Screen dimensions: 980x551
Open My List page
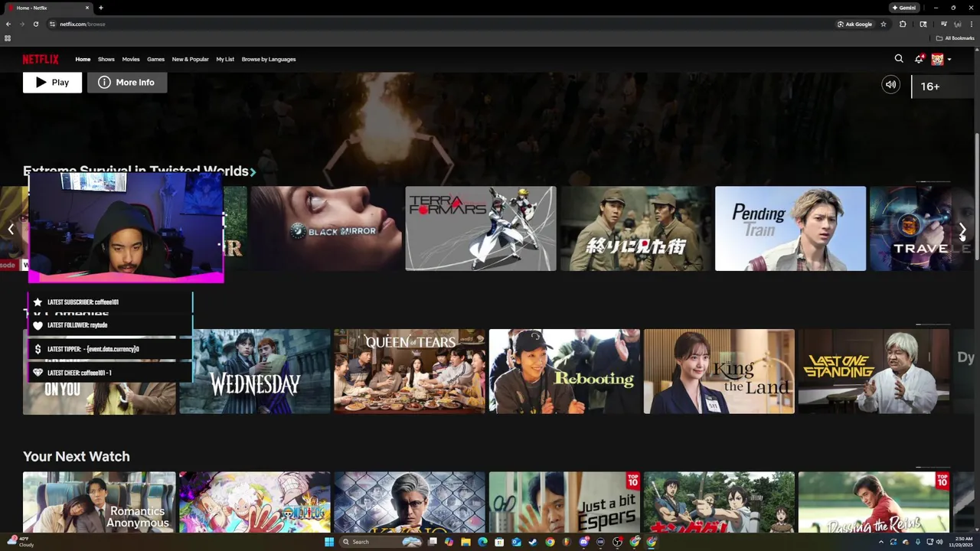point(225,59)
